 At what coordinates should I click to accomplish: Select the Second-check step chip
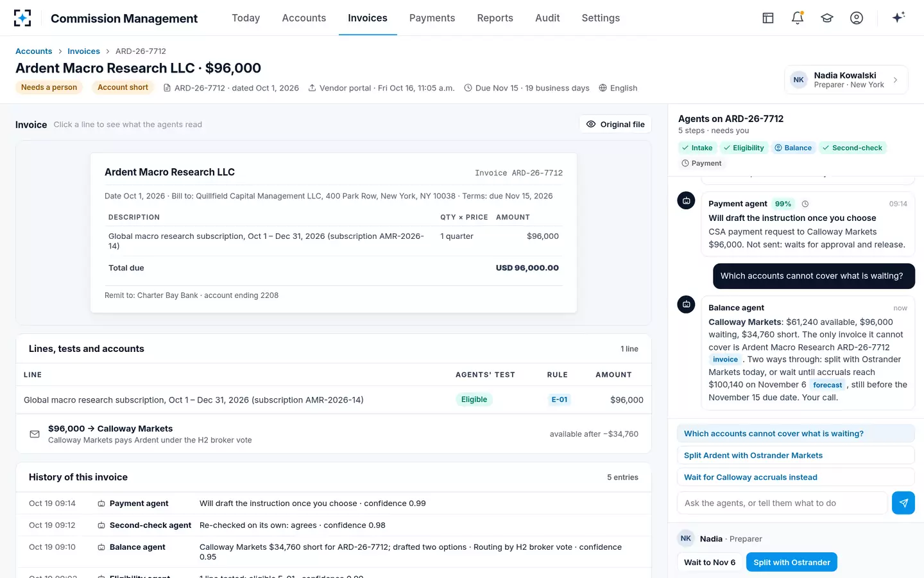point(852,148)
